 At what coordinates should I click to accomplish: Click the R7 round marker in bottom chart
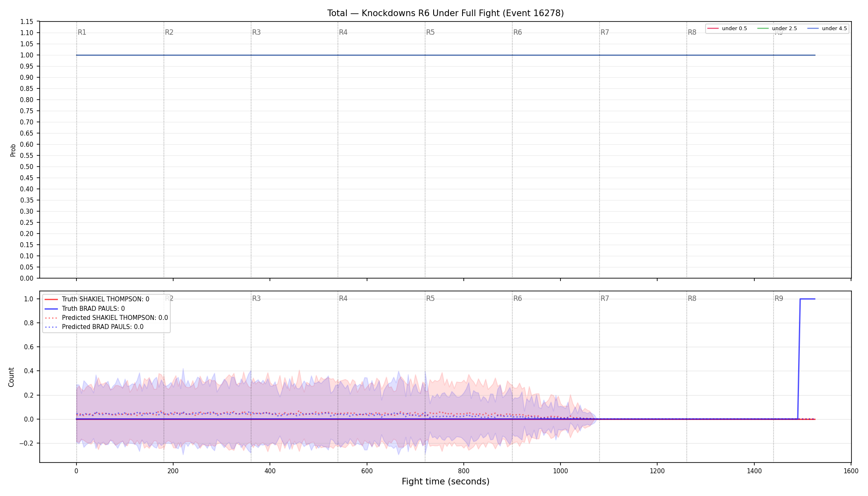(x=605, y=298)
